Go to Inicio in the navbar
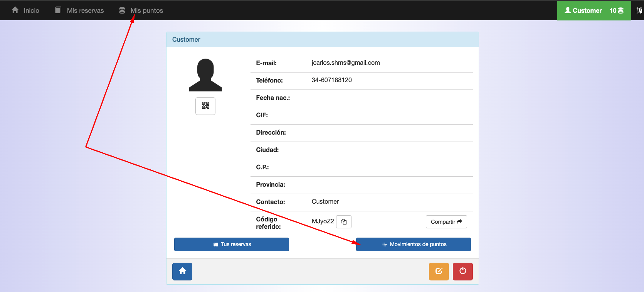This screenshot has height=292, width=644. [26, 10]
